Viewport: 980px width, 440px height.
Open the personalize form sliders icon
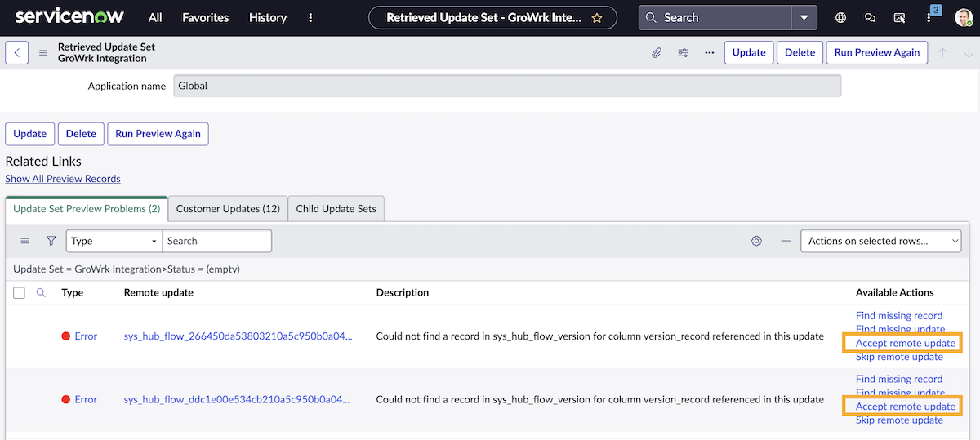(x=683, y=52)
